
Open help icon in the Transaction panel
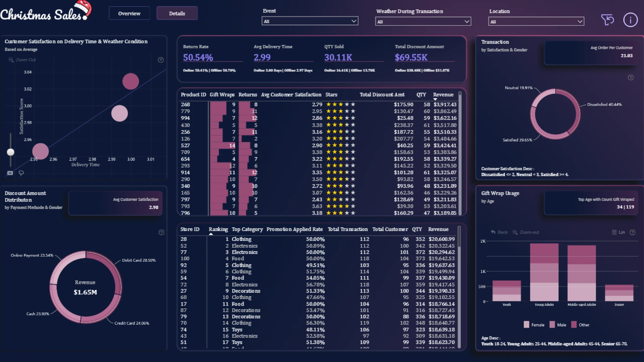click(631, 77)
